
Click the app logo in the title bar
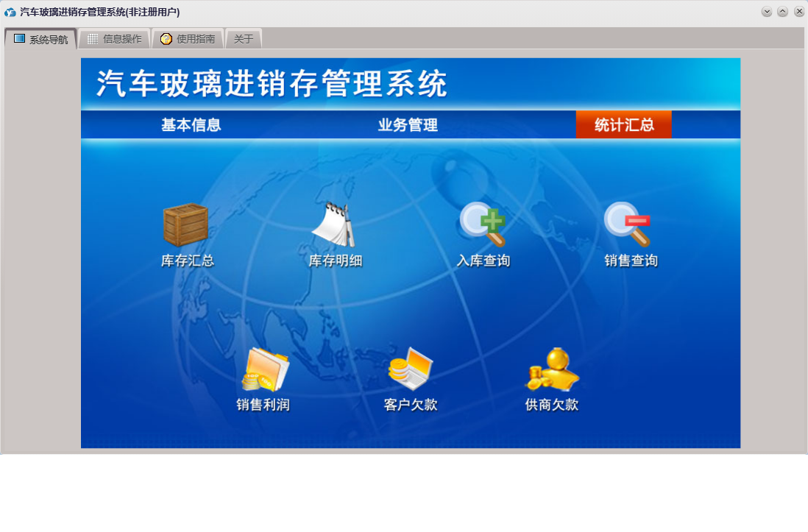(10, 12)
